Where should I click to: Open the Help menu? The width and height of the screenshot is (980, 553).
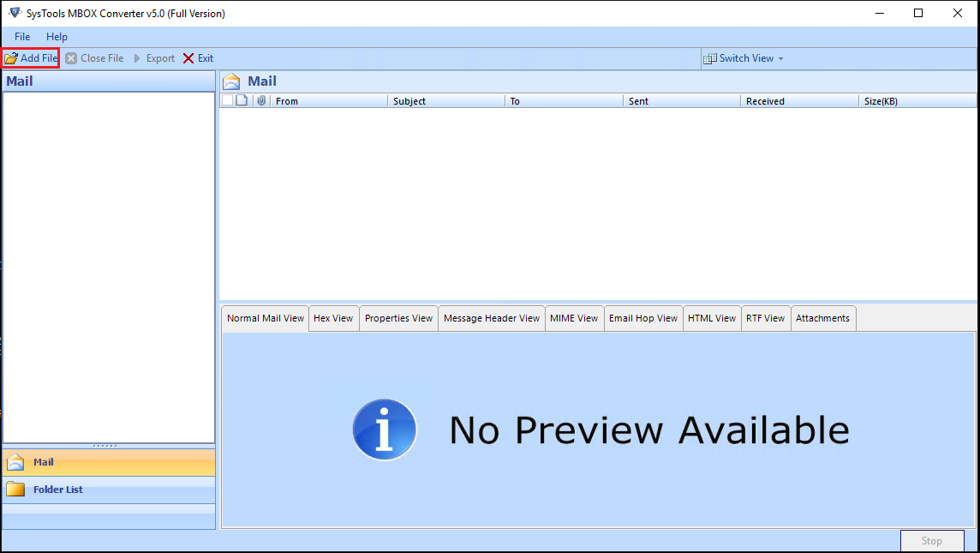click(x=57, y=37)
